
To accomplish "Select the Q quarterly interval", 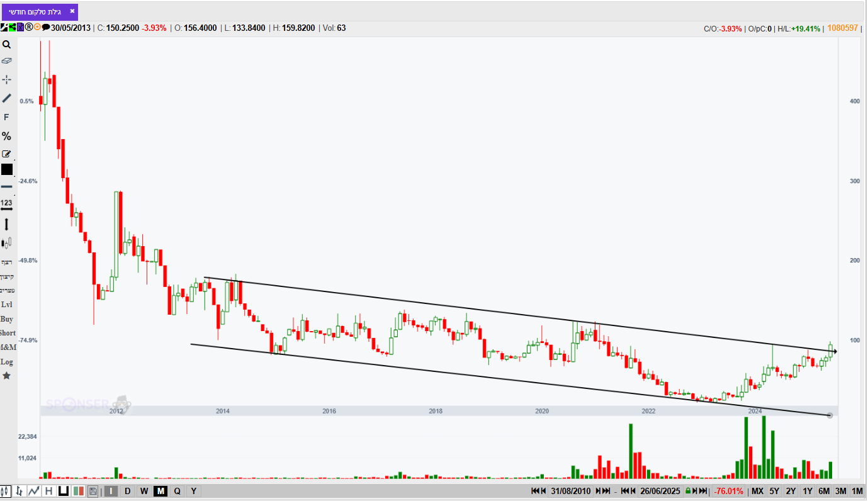I will point(177,491).
